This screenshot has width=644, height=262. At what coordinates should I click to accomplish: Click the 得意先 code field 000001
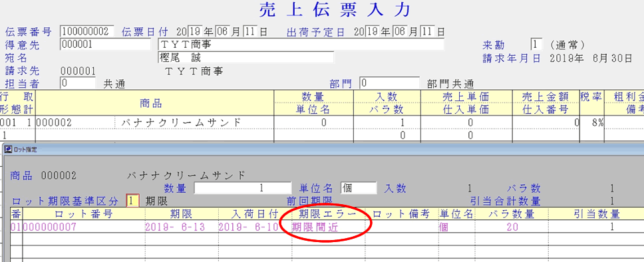(105, 45)
